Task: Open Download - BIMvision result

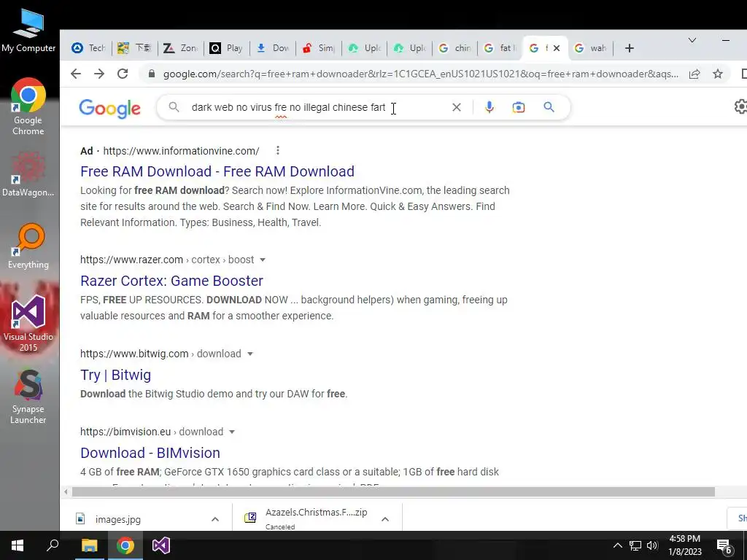Action: (x=150, y=453)
